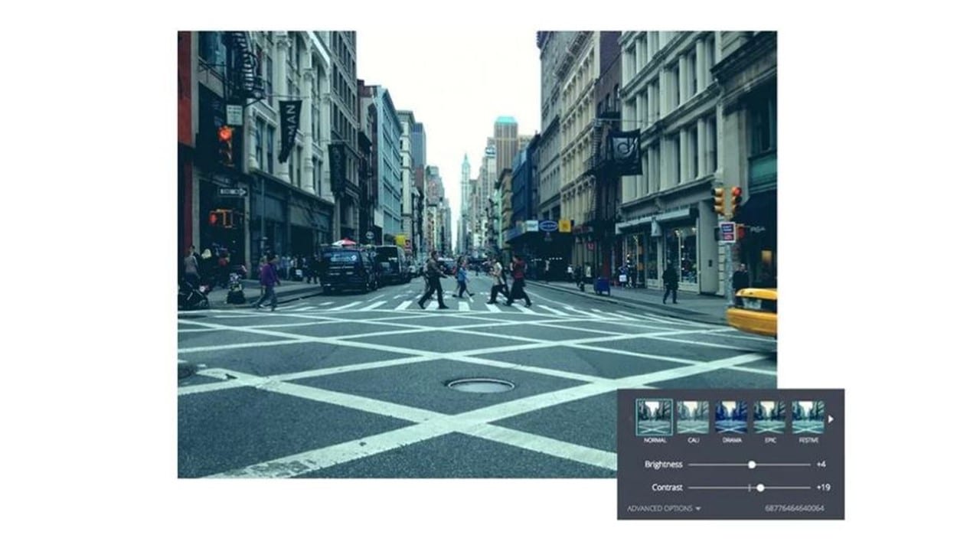This screenshot has height=551, width=980.
Task: Click the Contrast slider handle
Action: click(760, 487)
